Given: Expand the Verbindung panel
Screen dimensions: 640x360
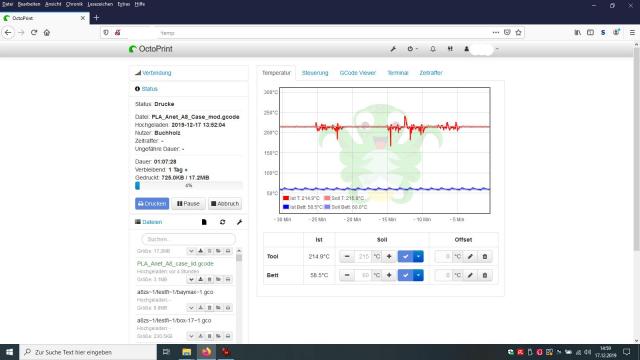Looking at the screenshot, I should point(157,73).
